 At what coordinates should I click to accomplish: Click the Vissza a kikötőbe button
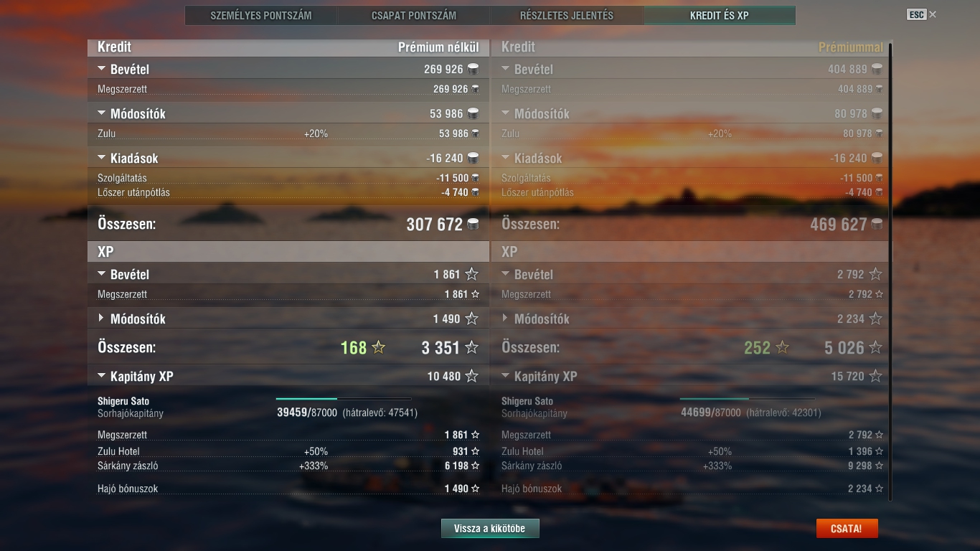[490, 529]
